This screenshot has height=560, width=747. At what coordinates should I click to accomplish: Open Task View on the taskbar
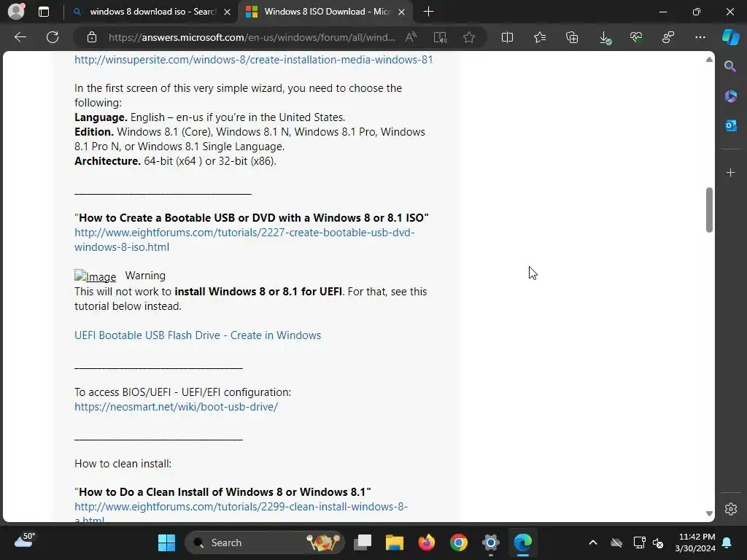point(363,542)
